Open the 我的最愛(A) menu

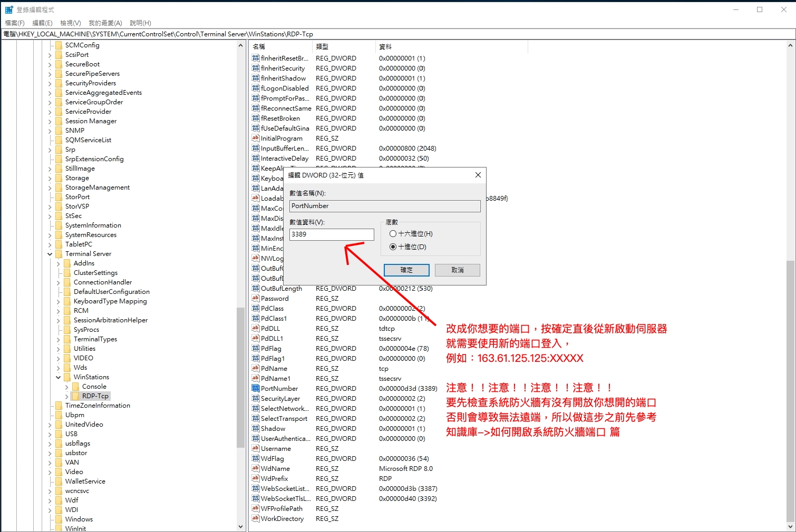coord(105,23)
